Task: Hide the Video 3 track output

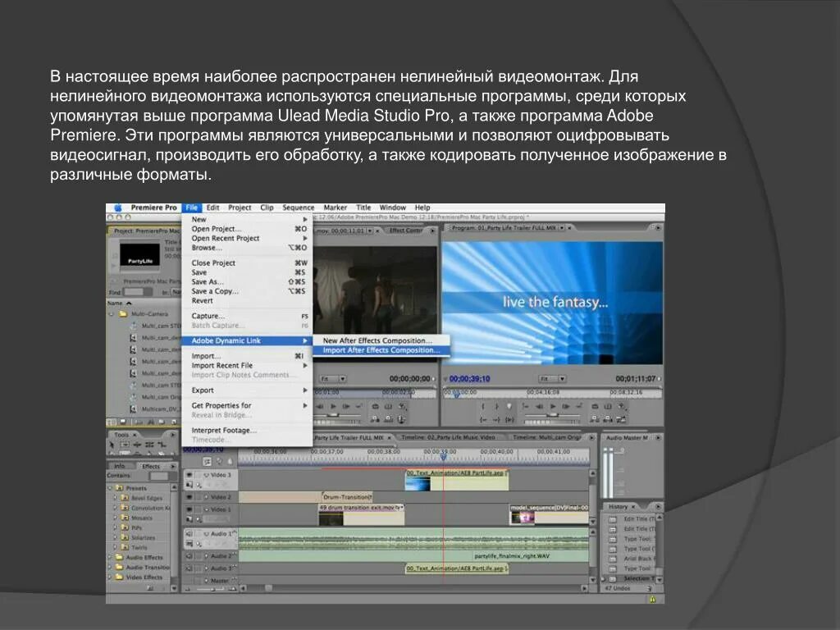Action: click(189, 475)
